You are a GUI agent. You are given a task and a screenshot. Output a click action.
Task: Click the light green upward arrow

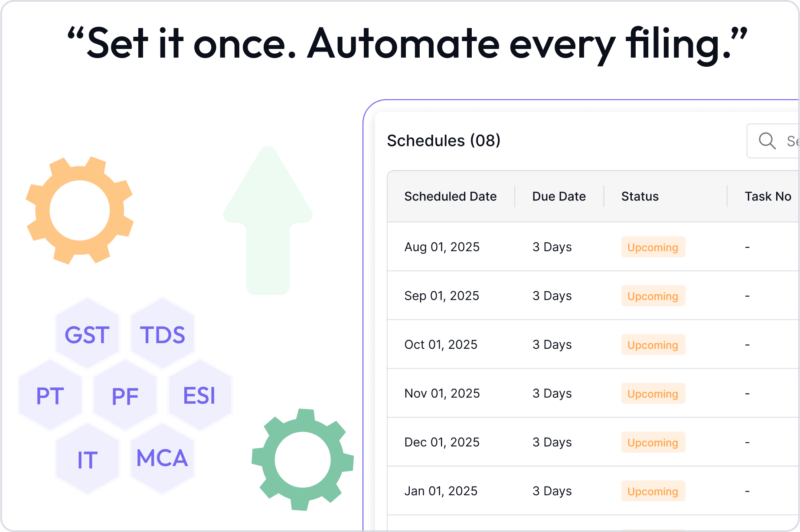tap(268, 221)
